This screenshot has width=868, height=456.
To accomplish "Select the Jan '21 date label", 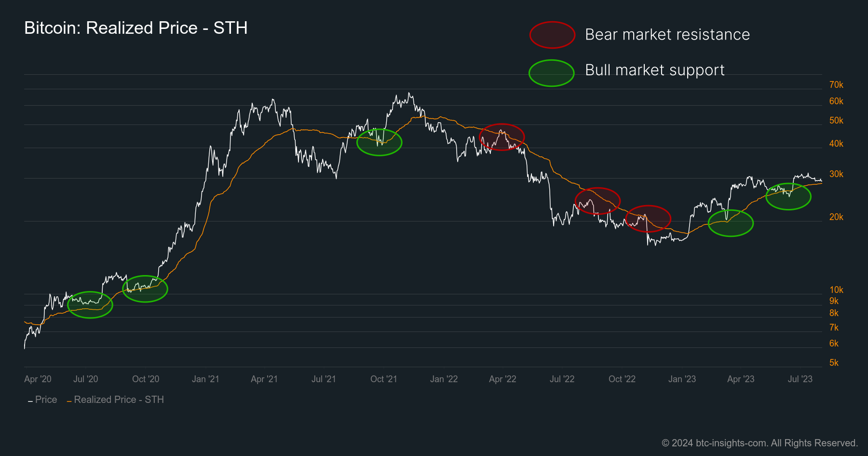I will (206, 379).
